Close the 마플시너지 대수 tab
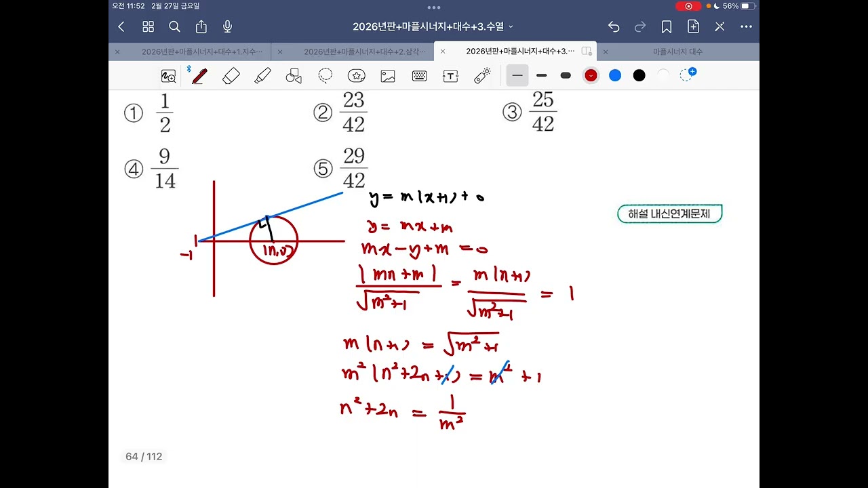Screen dimensions: 868x488 (x=606, y=52)
